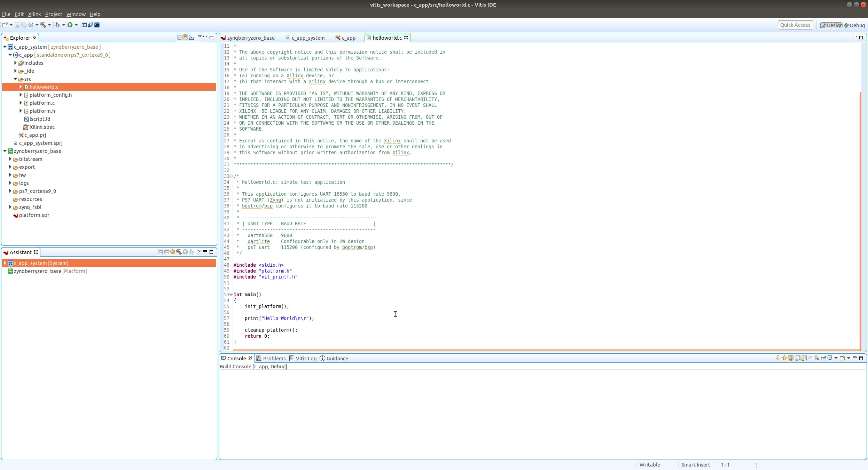Click the Save disk icon in toolbar
This screenshot has height=470, width=868.
click(17, 25)
